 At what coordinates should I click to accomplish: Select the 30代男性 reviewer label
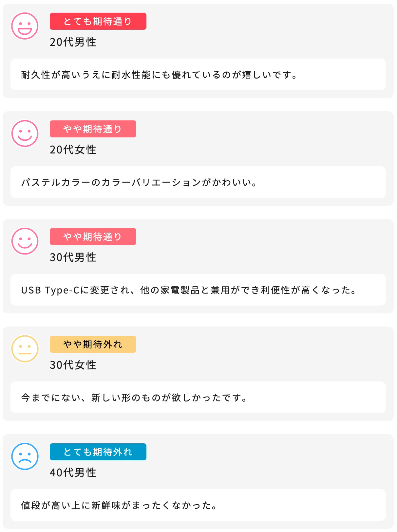click(x=73, y=257)
